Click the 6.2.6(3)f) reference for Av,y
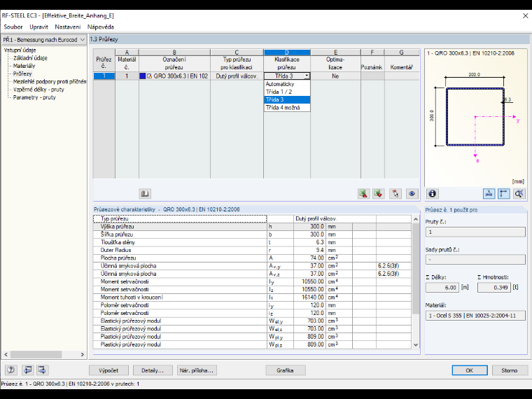The image size is (532, 399). (x=388, y=266)
